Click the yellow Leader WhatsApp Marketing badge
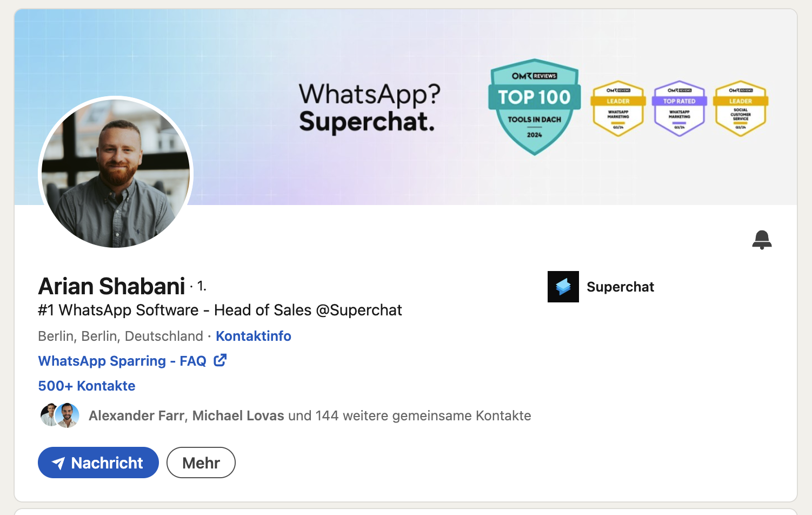The width and height of the screenshot is (812, 515). point(618,108)
